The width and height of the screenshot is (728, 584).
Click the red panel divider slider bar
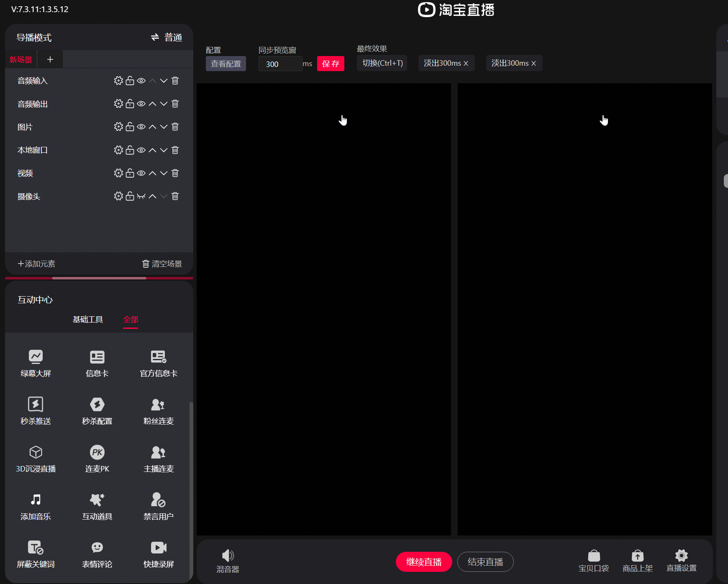coord(99,278)
